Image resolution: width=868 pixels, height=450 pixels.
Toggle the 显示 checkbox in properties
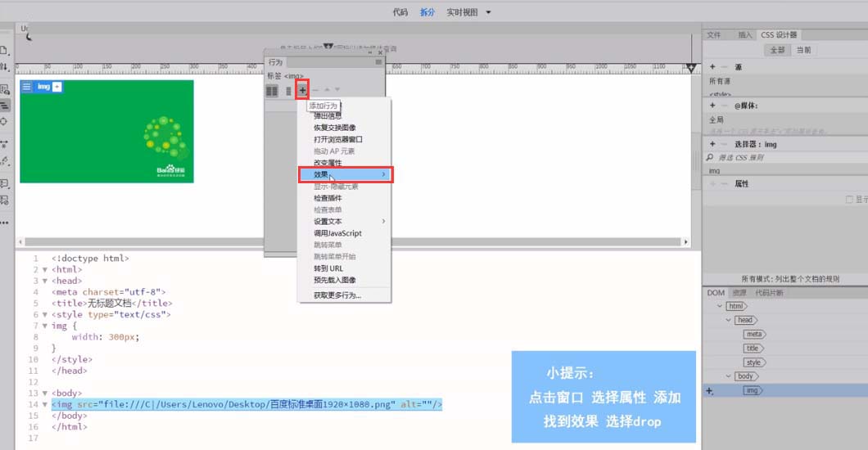[849, 199]
